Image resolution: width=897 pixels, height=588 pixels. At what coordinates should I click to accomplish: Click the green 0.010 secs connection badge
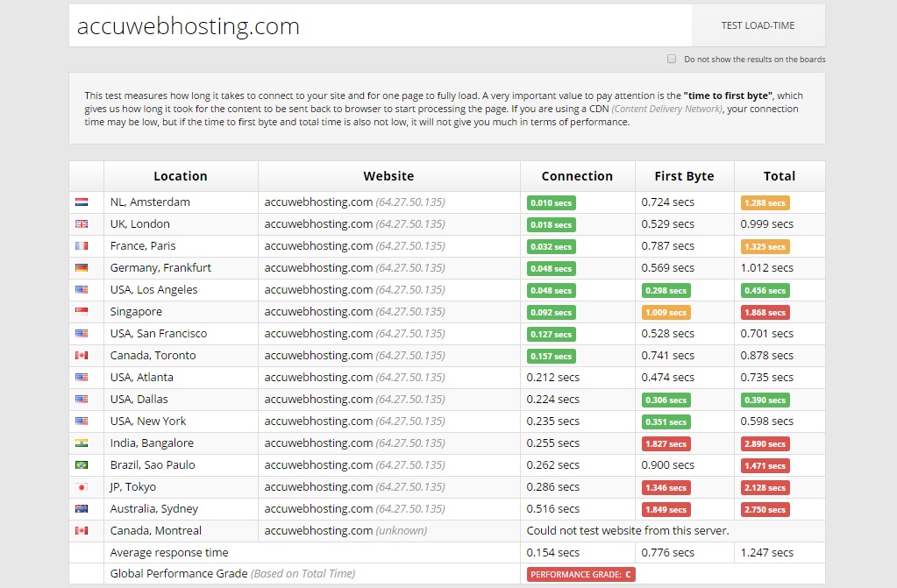[551, 202]
